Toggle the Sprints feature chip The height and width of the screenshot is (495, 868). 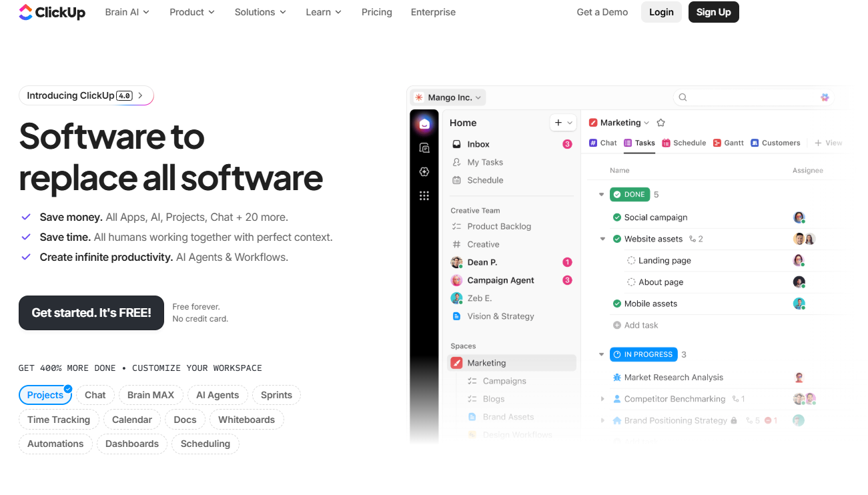pos(276,395)
